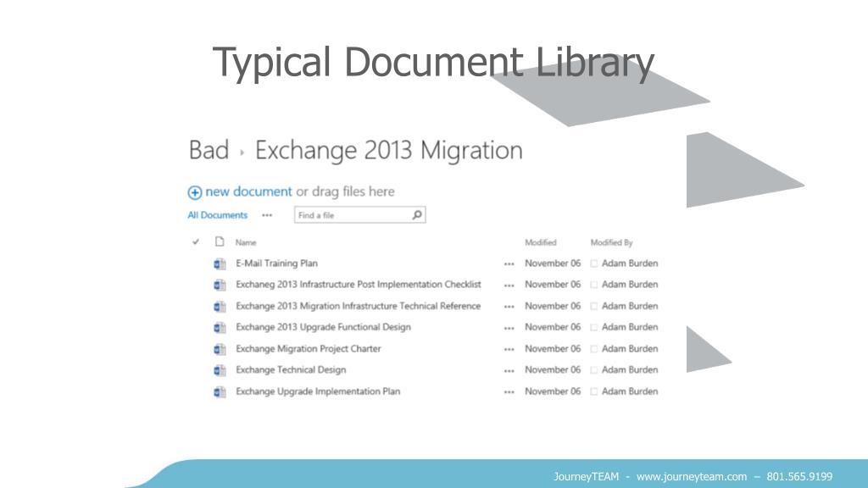Open ellipsis menu for Exchange Upgrade Implementation Plan

pyautogui.click(x=509, y=392)
